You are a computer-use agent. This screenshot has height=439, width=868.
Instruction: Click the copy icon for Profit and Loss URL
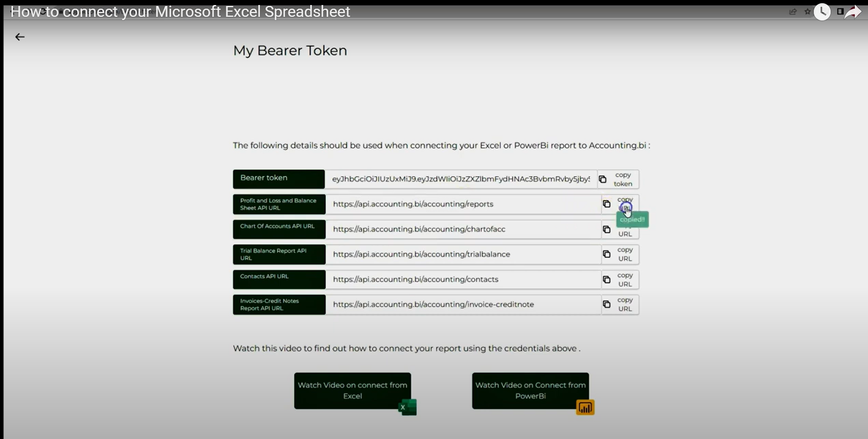click(x=607, y=204)
